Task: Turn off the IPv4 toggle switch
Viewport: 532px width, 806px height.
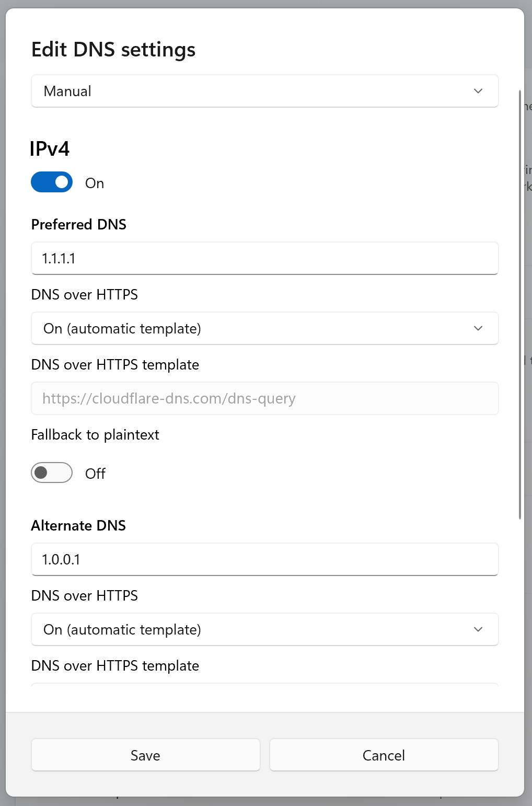Action: tap(52, 182)
